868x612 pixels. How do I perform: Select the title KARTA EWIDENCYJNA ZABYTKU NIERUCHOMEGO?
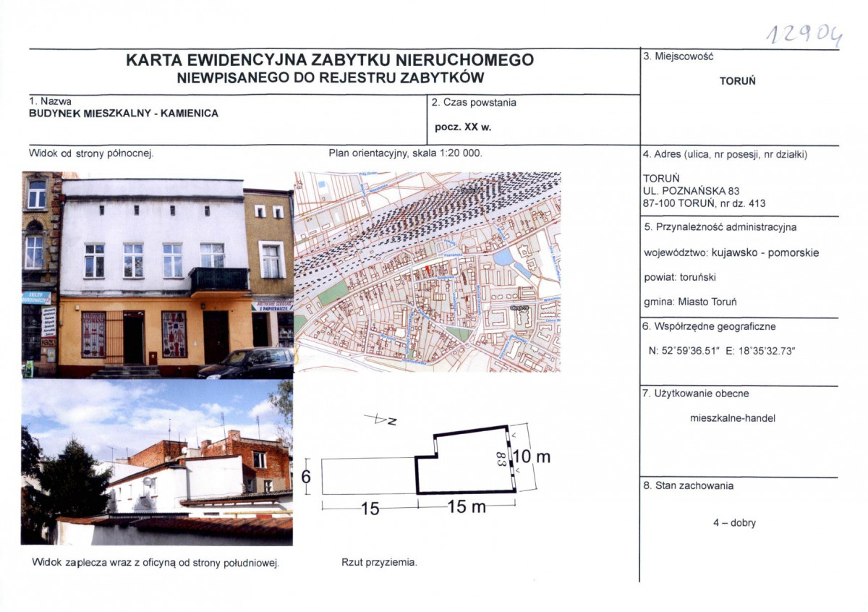click(x=330, y=60)
